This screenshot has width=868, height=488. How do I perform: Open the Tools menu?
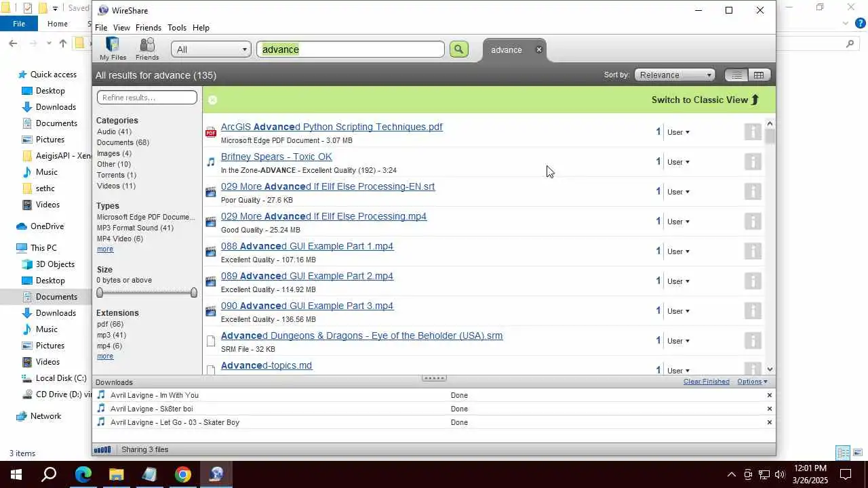coord(177,28)
